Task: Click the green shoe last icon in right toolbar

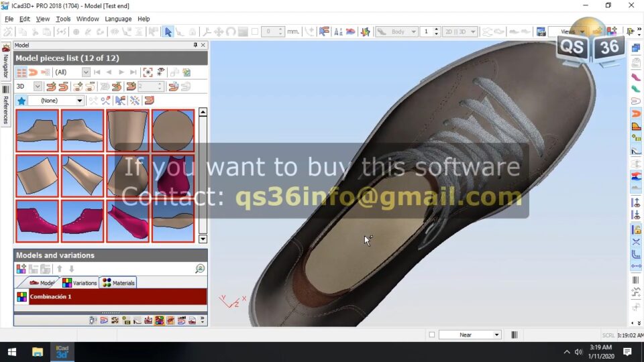Action: pos(636,88)
